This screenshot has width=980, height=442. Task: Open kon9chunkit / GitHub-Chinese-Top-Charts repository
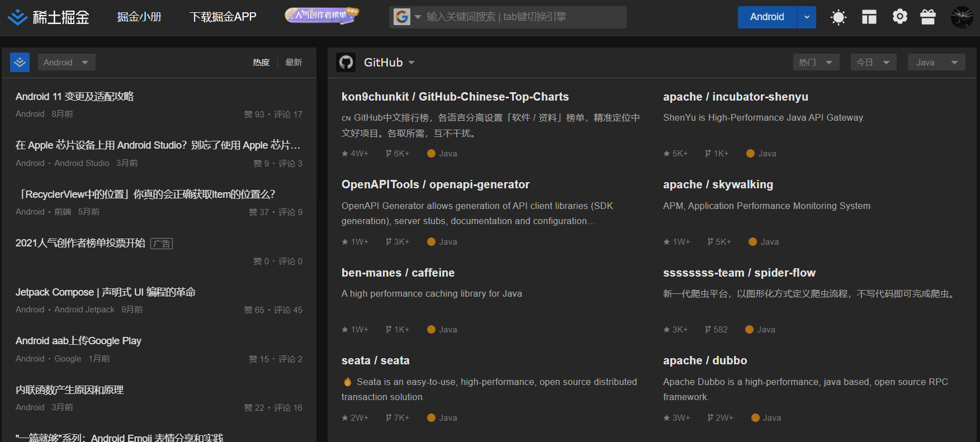click(x=455, y=97)
